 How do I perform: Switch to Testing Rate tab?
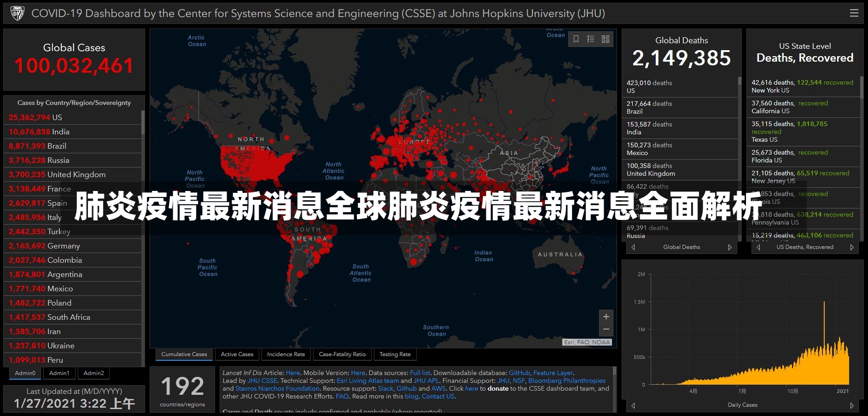point(395,354)
